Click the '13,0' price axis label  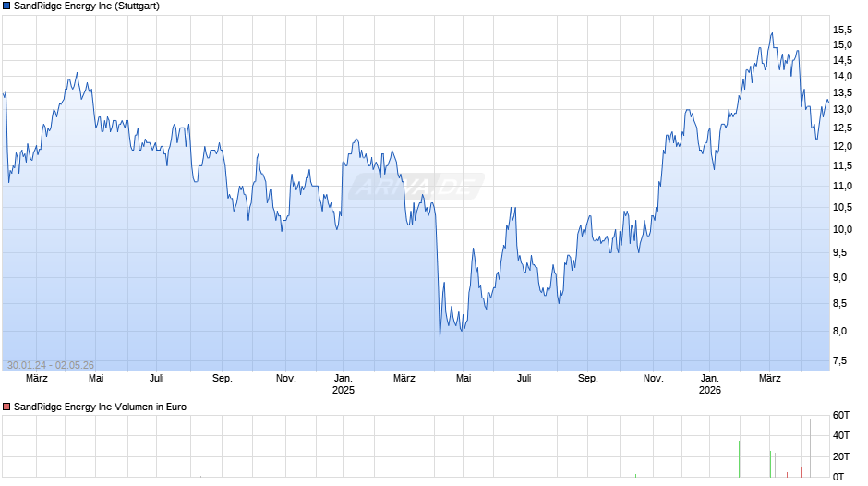pyautogui.click(x=842, y=110)
